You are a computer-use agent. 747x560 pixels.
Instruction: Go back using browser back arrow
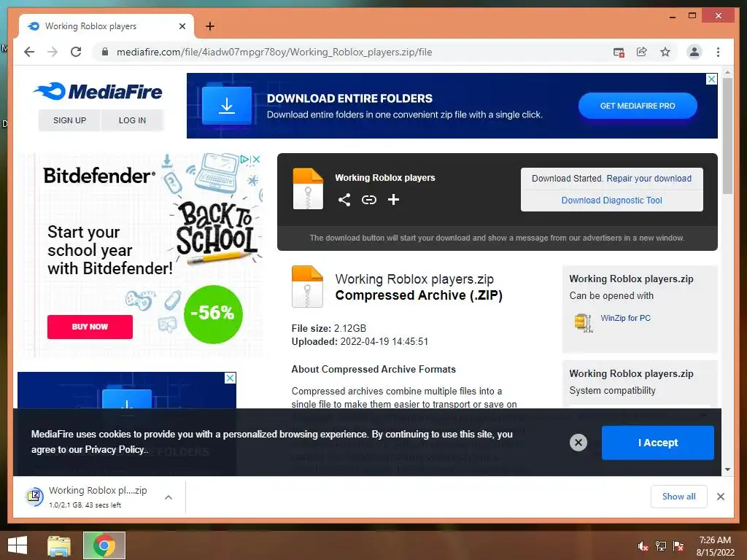pyautogui.click(x=29, y=52)
